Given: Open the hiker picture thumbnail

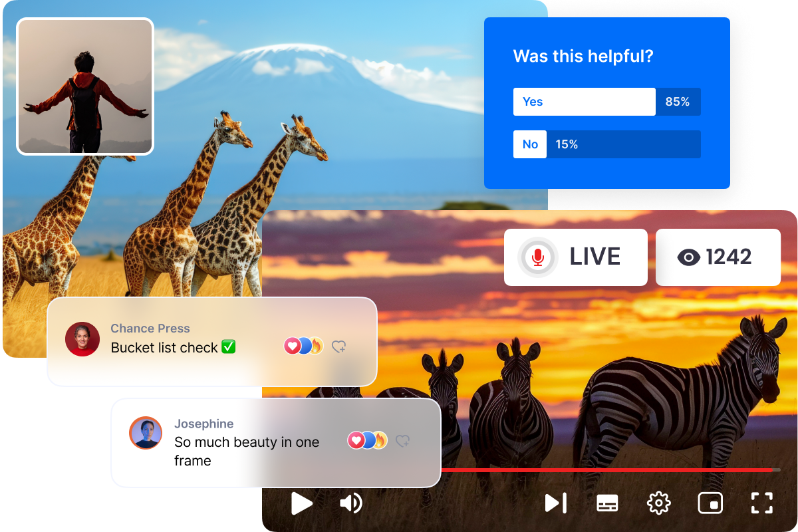Looking at the screenshot, I should pos(85,86).
